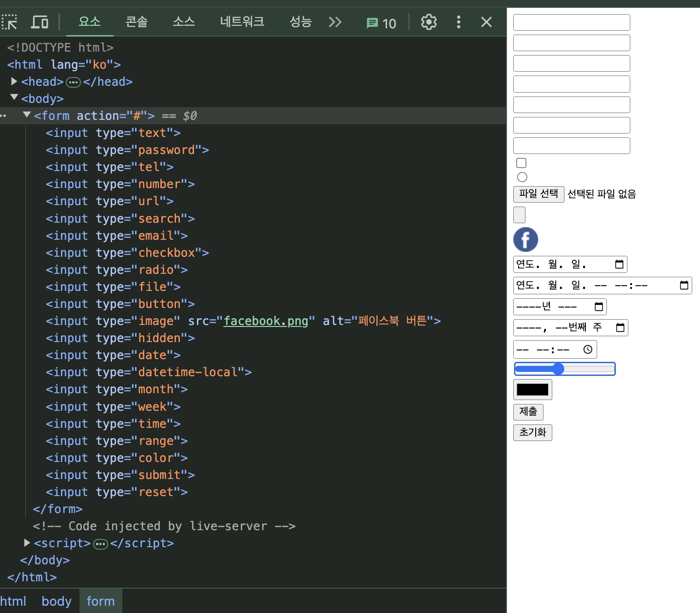The height and width of the screenshot is (613, 700).
Task: Focus the sixth (search) input field
Action: tap(571, 125)
